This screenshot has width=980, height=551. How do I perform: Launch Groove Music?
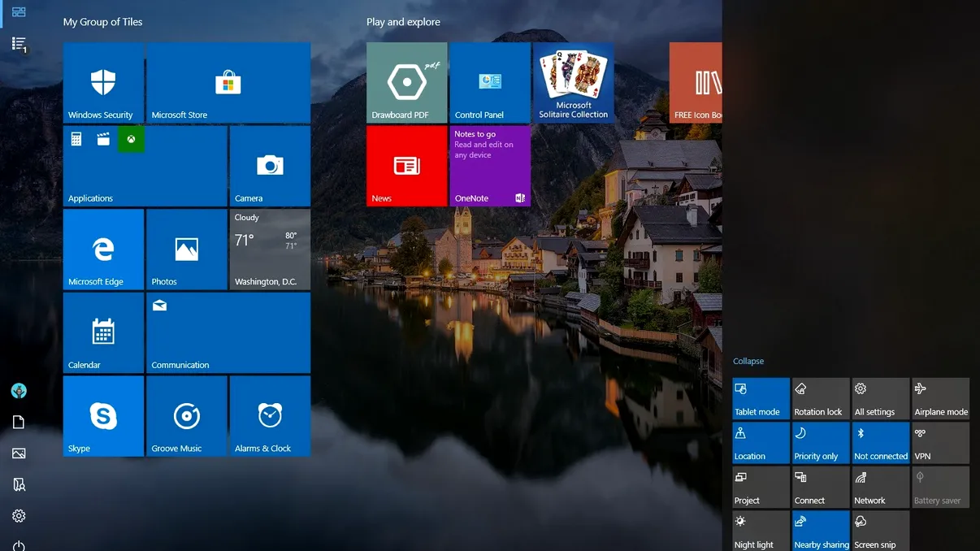(186, 416)
